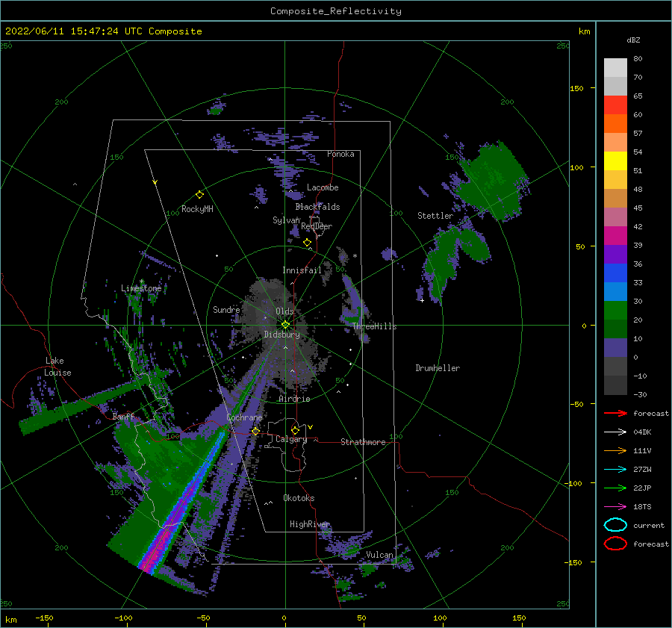The height and width of the screenshot is (628, 672).
Task: Select the cyan 27ZW arrow icon
Action: tap(615, 470)
